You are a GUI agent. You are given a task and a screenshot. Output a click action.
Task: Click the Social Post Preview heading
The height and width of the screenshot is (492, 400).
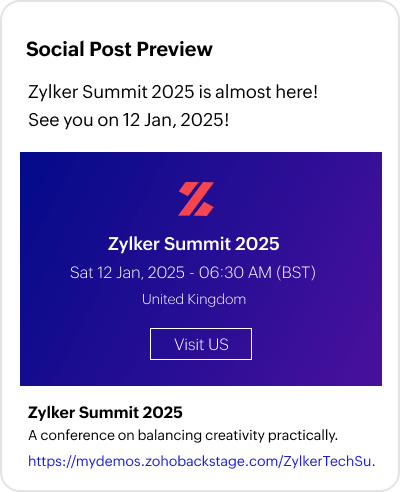coord(119,49)
